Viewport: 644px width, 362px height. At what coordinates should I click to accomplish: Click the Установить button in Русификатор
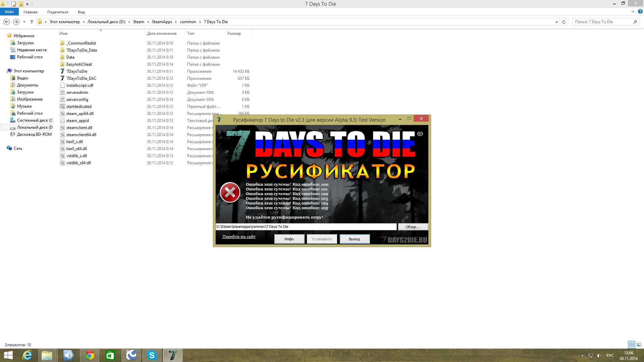pyautogui.click(x=322, y=239)
